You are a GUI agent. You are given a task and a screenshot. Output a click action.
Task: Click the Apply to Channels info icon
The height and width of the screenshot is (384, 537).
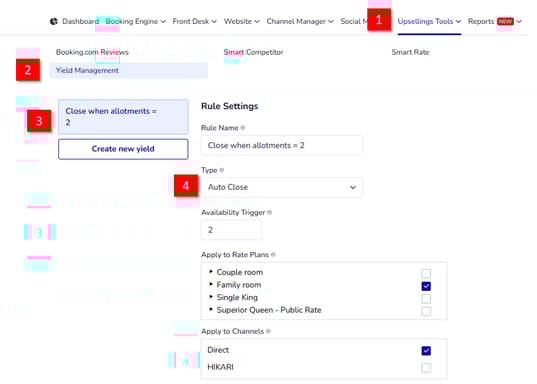point(268,331)
